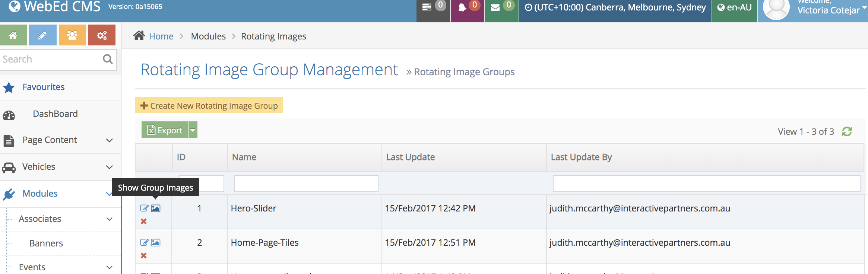The height and width of the screenshot is (274, 868).
Task: Click the green home sidebar button
Action: point(13,35)
